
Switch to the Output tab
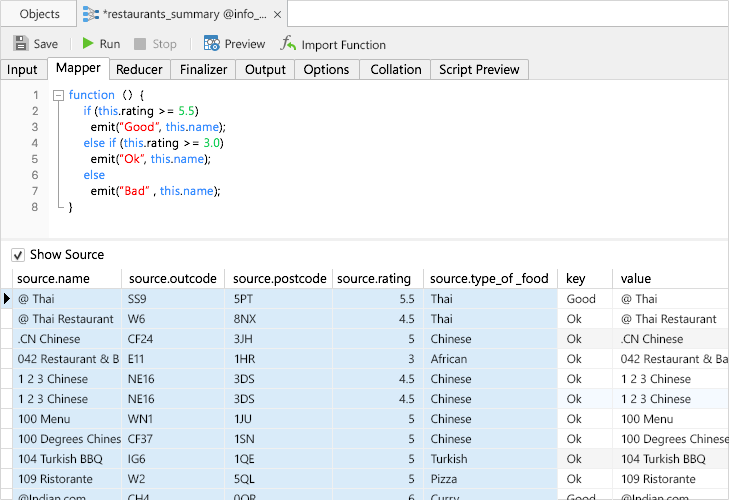265,69
